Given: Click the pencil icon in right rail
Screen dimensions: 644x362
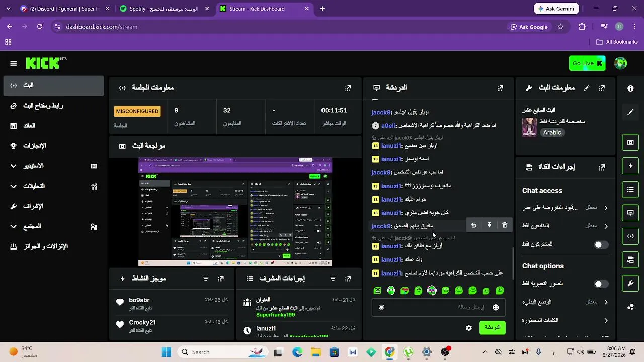Looking at the screenshot, I should point(630,112).
